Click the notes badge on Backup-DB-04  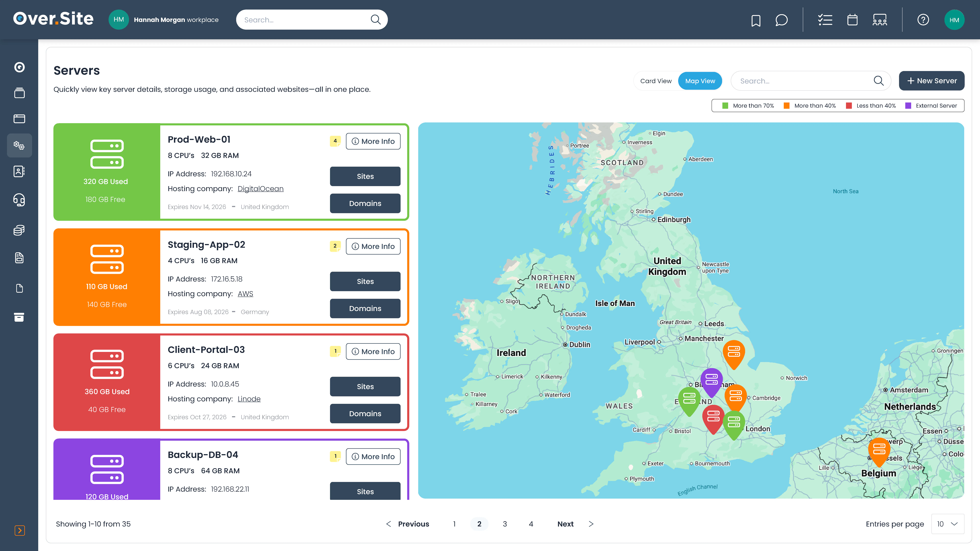(x=335, y=456)
